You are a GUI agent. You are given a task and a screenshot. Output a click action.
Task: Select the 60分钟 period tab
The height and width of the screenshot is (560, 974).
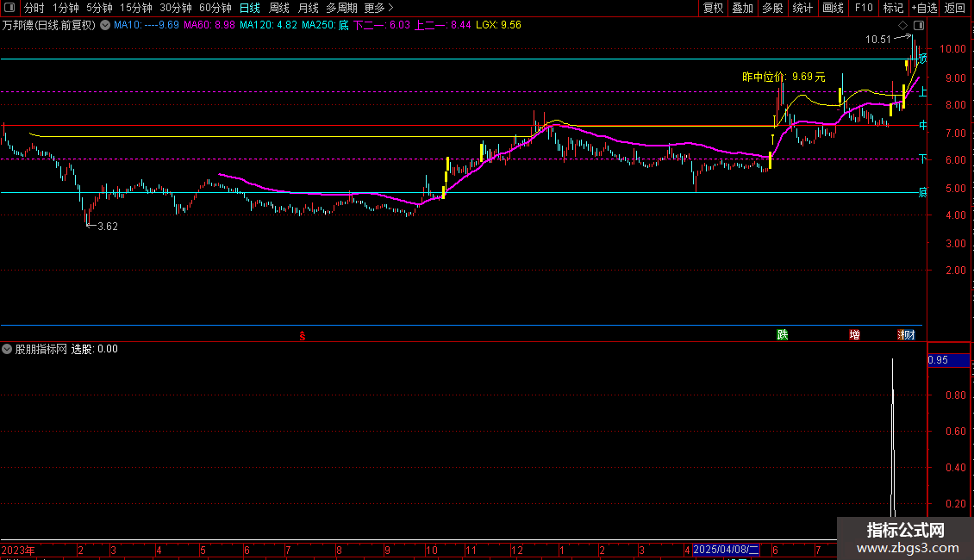215,8
